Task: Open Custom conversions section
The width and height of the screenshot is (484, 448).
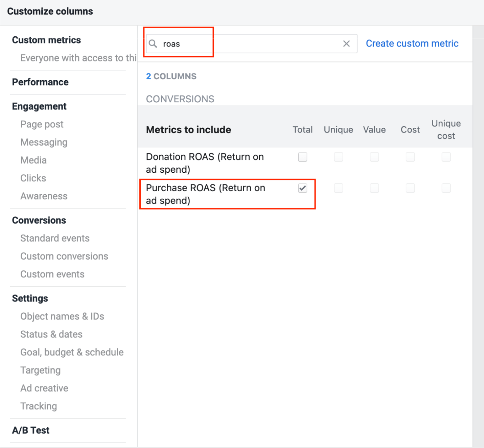Action: [64, 256]
